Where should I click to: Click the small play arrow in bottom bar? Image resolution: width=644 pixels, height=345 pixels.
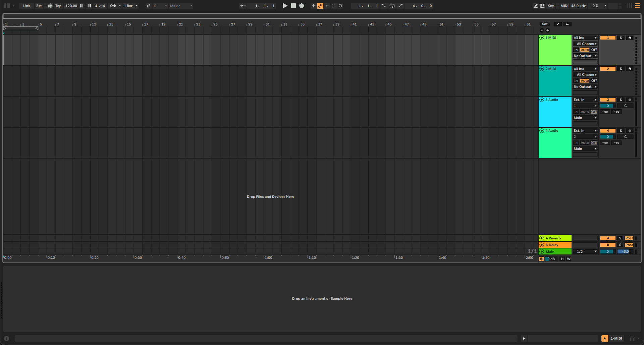coord(524,338)
